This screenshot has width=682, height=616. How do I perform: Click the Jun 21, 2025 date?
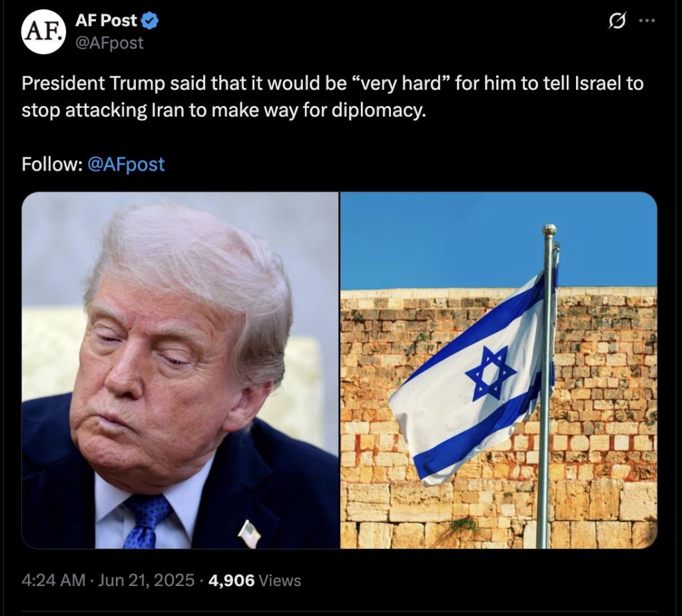pos(146,580)
